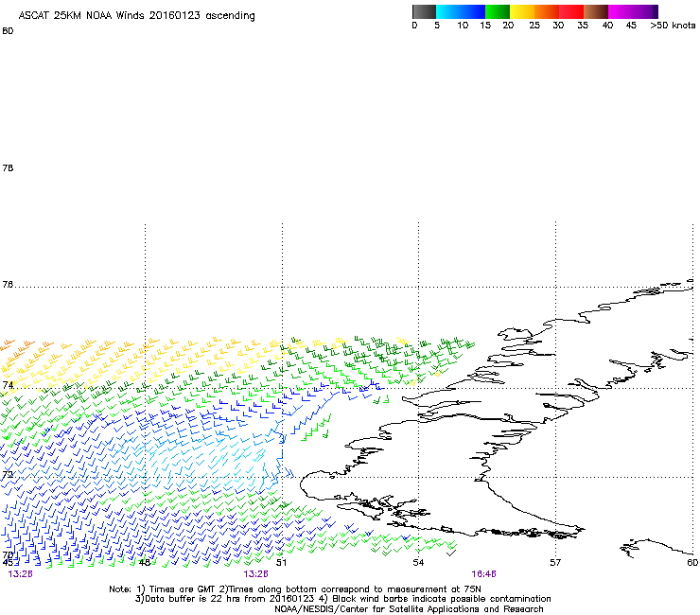Screen dimensions: 700x615
Task: Click the gray 0–5 knots colorbar segment
Action: click(x=424, y=11)
